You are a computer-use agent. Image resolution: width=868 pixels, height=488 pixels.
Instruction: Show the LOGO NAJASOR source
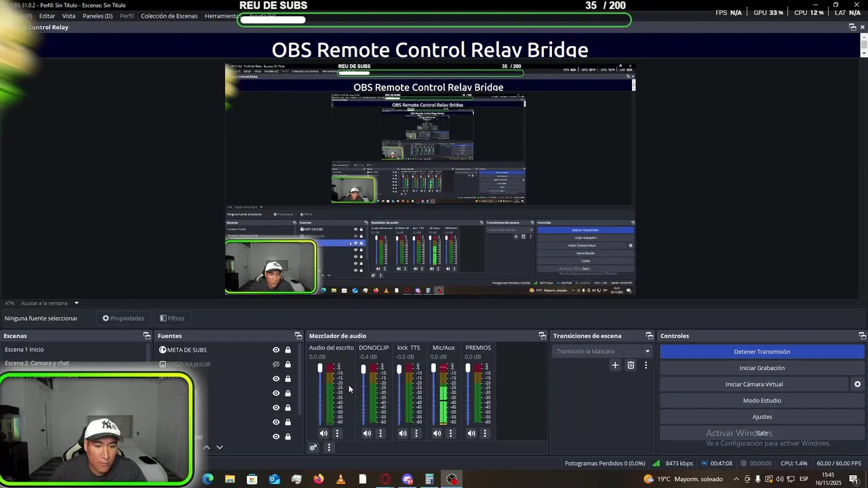276,364
